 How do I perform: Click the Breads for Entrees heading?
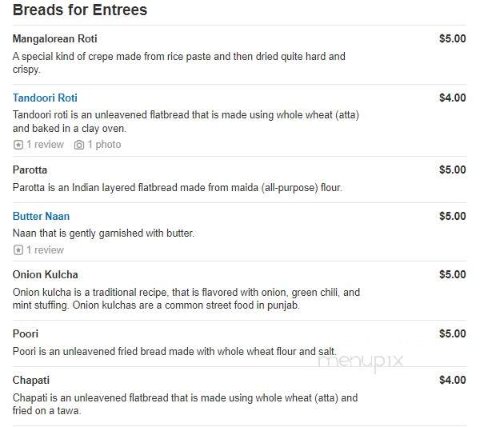[x=80, y=10]
